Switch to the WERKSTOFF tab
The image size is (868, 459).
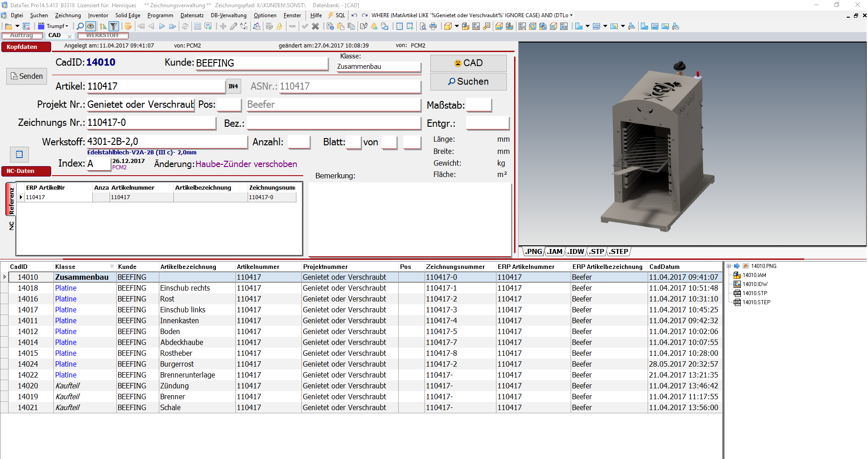pyautogui.click(x=103, y=35)
